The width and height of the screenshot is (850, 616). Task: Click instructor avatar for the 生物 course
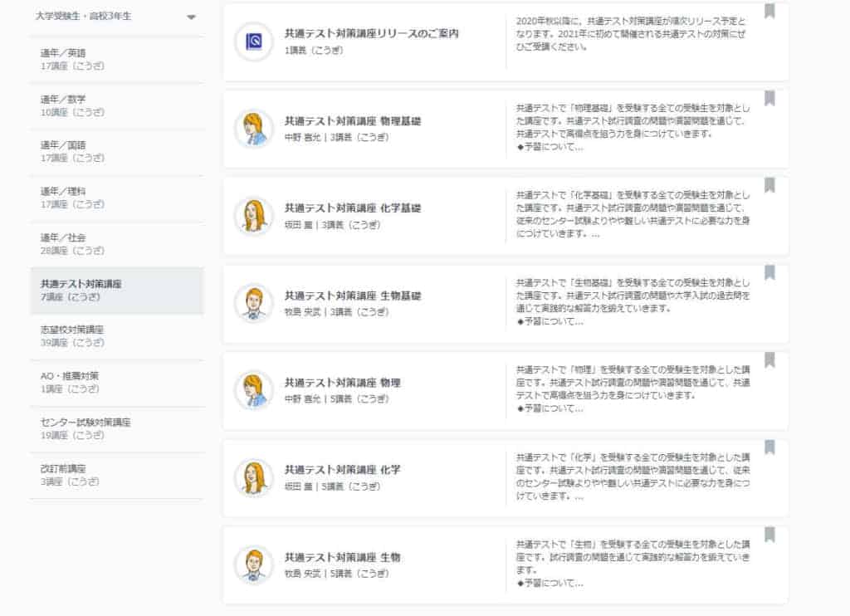[253, 565]
